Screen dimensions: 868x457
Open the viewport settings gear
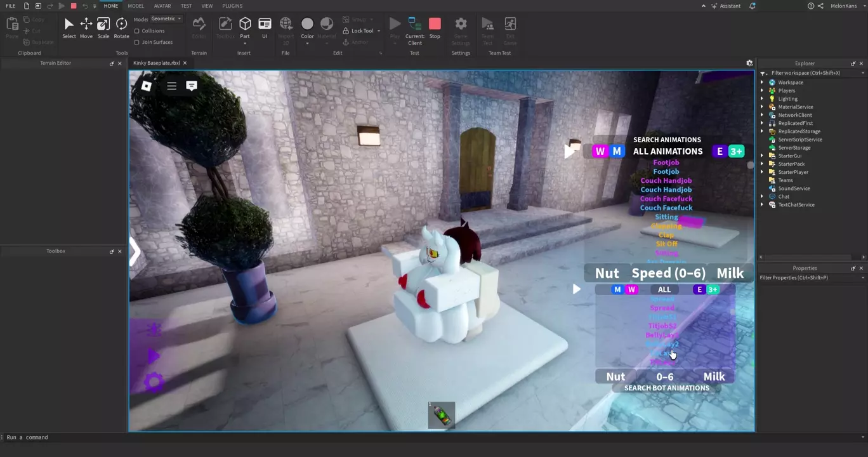749,63
